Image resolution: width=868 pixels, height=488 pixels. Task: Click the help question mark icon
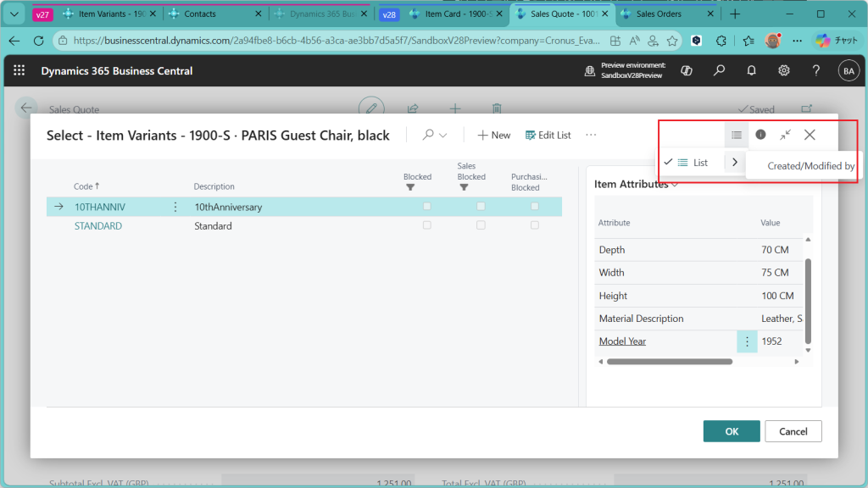pos(815,71)
